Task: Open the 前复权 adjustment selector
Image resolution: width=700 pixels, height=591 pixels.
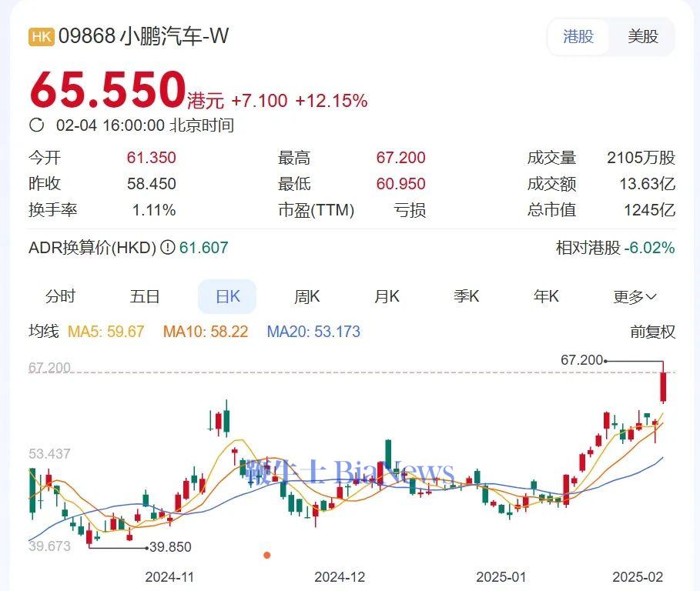Action: pyautogui.click(x=652, y=332)
